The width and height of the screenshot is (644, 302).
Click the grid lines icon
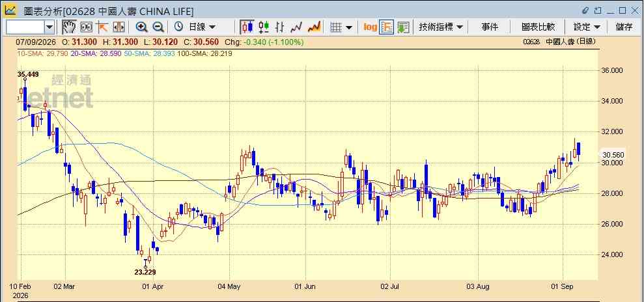point(337,27)
